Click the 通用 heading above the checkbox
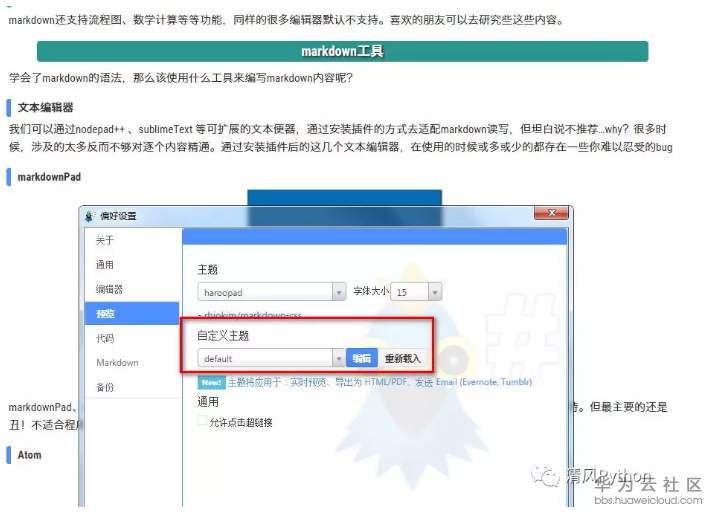716x515 pixels. pyautogui.click(x=208, y=402)
